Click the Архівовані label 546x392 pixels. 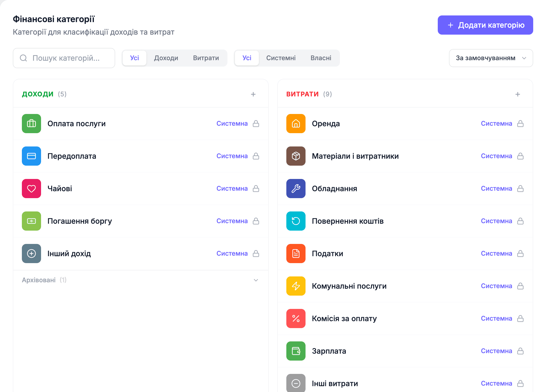pyautogui.click(x=39, y=280)
